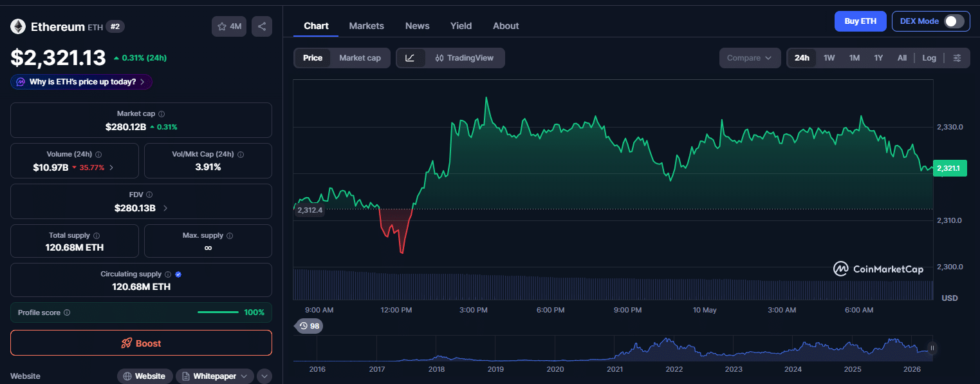Open the Markets tab
980x384 pixels.
pos(366,26)
